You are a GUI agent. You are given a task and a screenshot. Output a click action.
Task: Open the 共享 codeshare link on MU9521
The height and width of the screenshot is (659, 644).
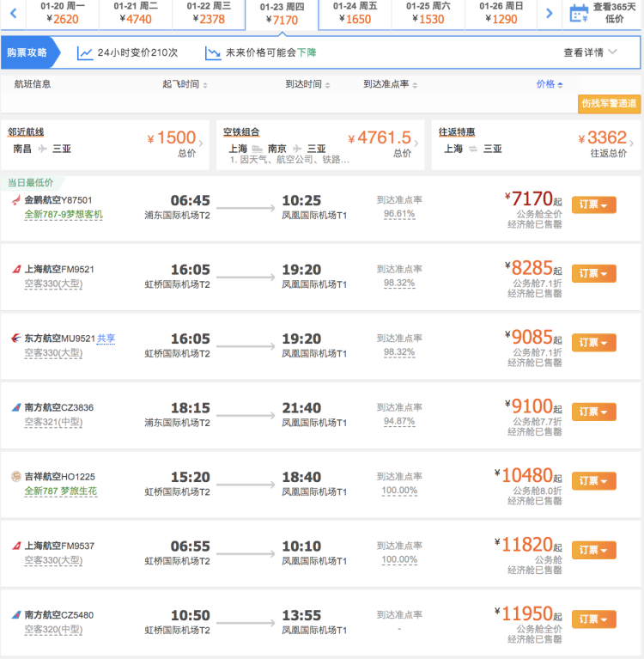106,339
